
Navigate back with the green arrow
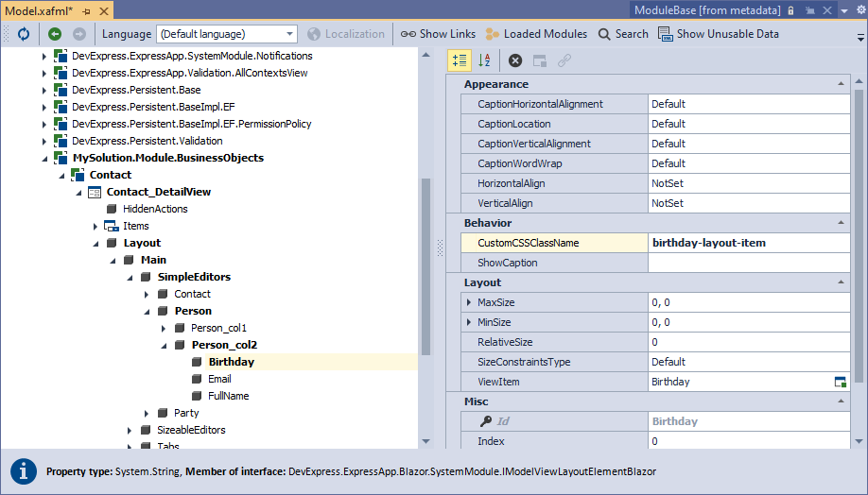coord(56,34)
